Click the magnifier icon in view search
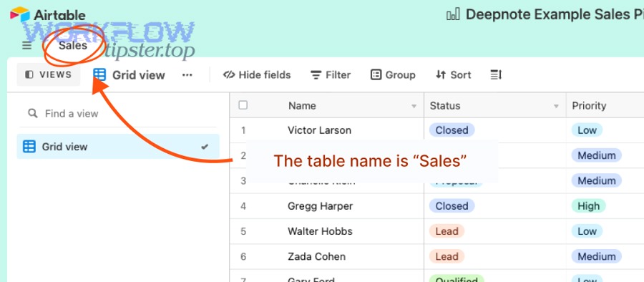Screen dimensions: 644x282 coord(32,113)
